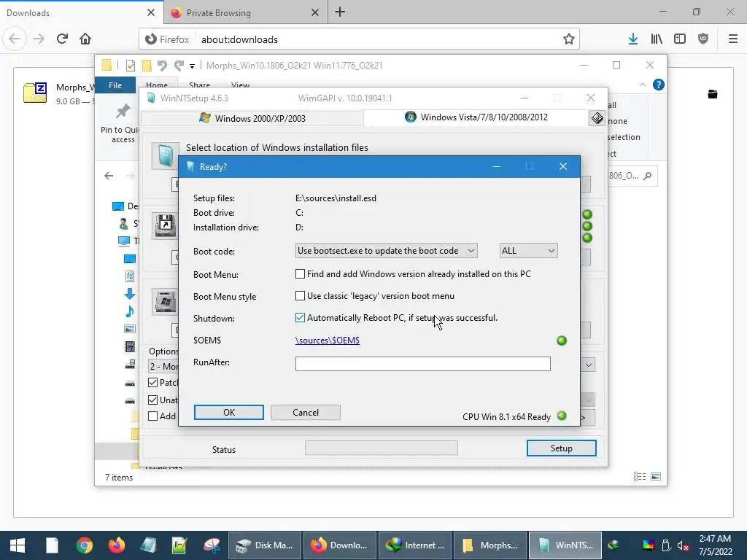The width and height of the screenshot is (747, 560).
Task: Launch Chrome from the taskbar
Action: 85,545
